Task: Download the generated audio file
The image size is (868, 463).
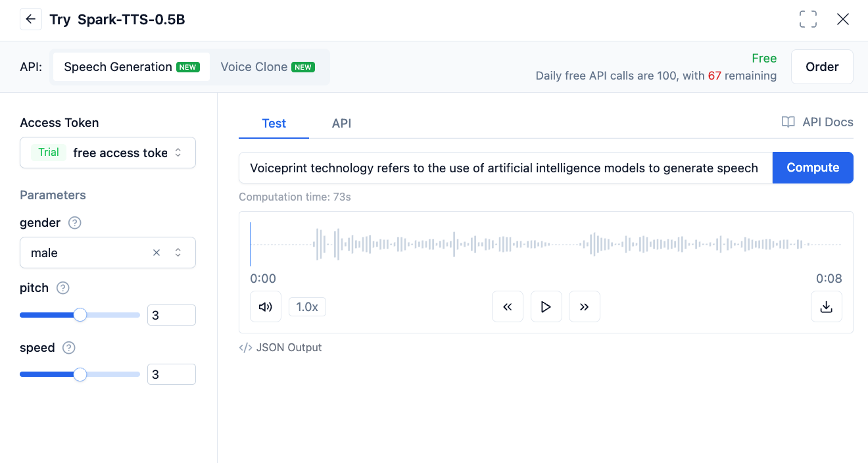Action: (827, 306)
